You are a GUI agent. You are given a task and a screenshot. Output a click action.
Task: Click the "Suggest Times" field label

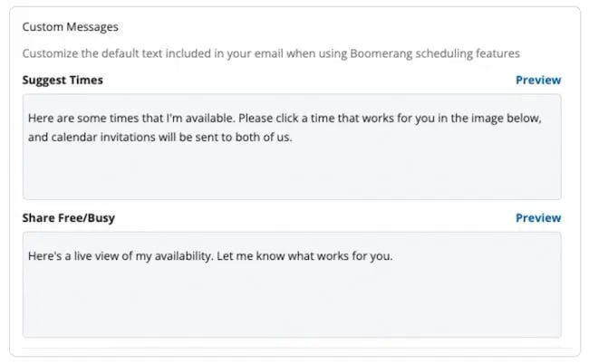click(x=63, y=80)
